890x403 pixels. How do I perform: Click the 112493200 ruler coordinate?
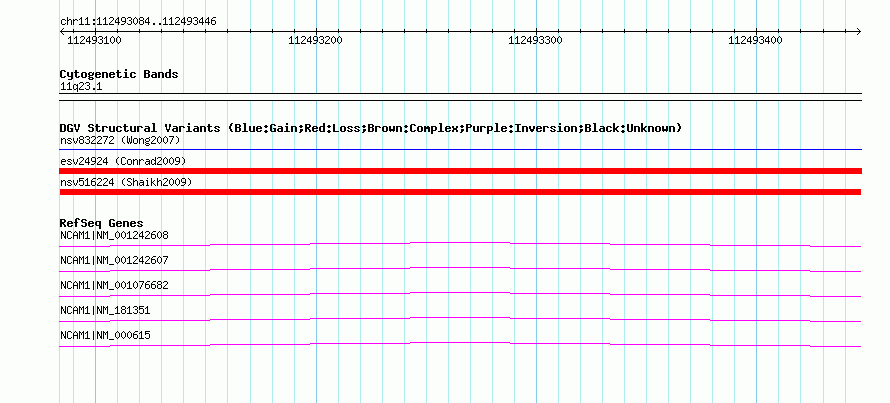[316, 40]
